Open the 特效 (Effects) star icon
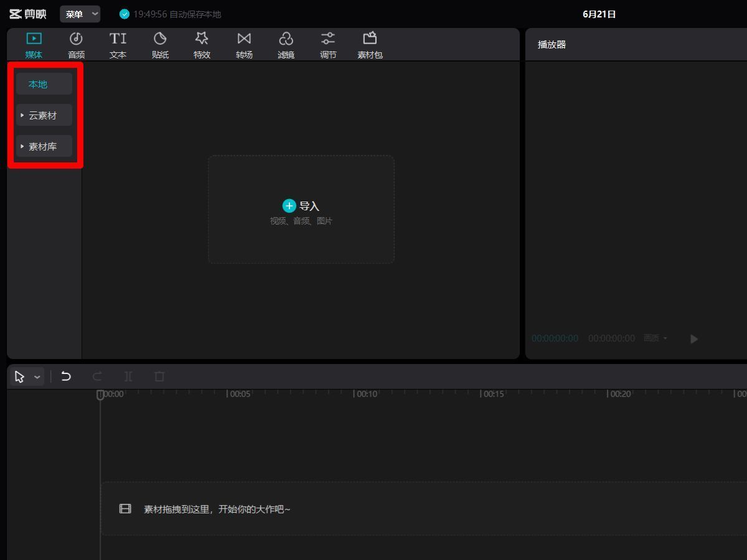Viewport: 747px width, 560px height. 202,39
